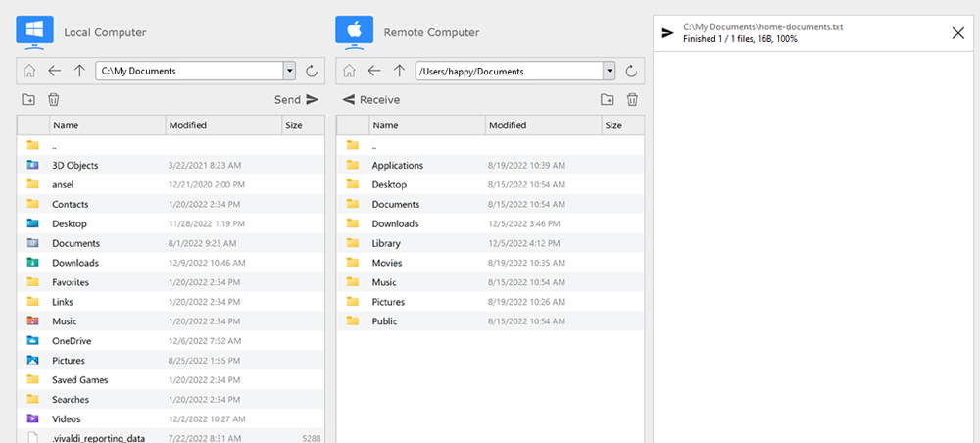Create new folder on remote computer

pyautogui.click(x=608, y=99)
